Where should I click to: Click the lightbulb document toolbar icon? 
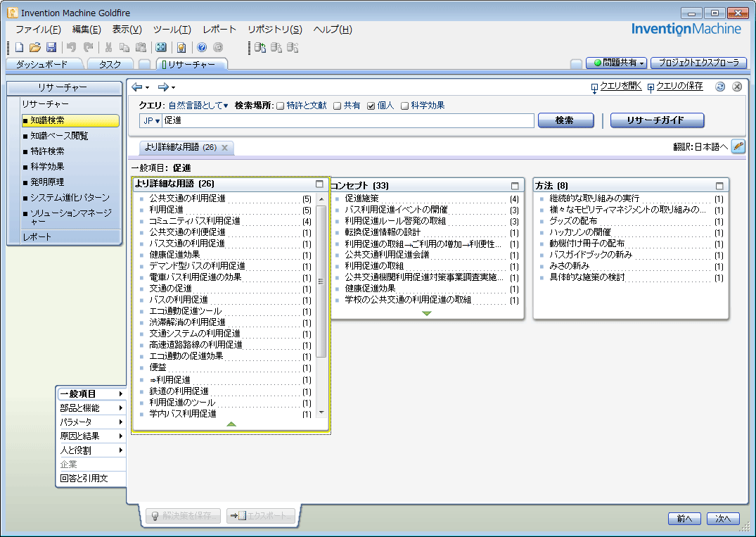(x=181, y=46)
